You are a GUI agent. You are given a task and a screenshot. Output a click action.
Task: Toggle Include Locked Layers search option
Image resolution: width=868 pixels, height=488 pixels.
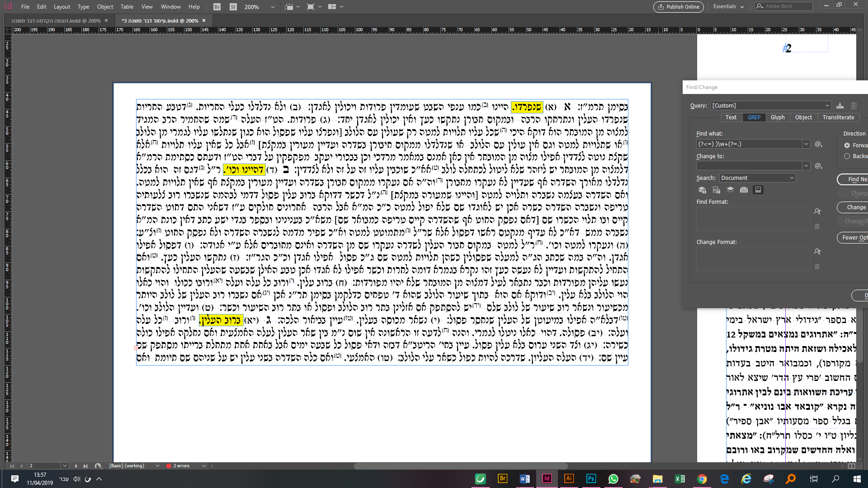pyautogui.click(x=702, y=190)
